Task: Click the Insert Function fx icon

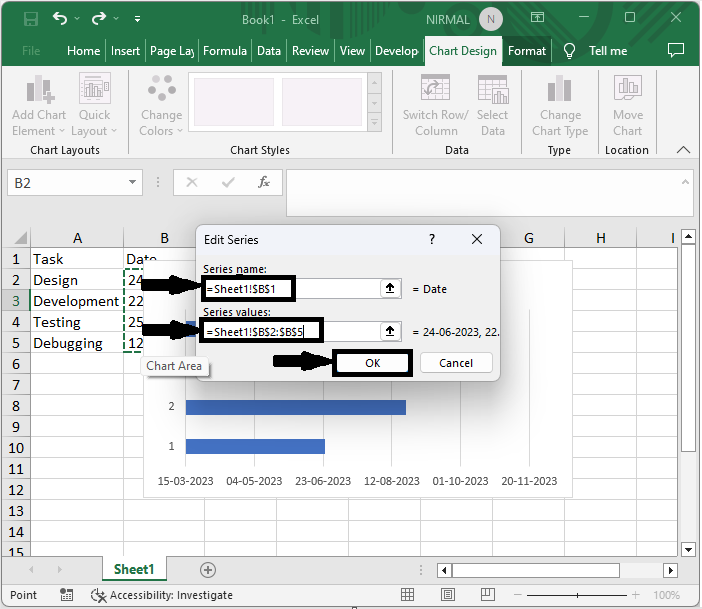Action: coord(264,183)
